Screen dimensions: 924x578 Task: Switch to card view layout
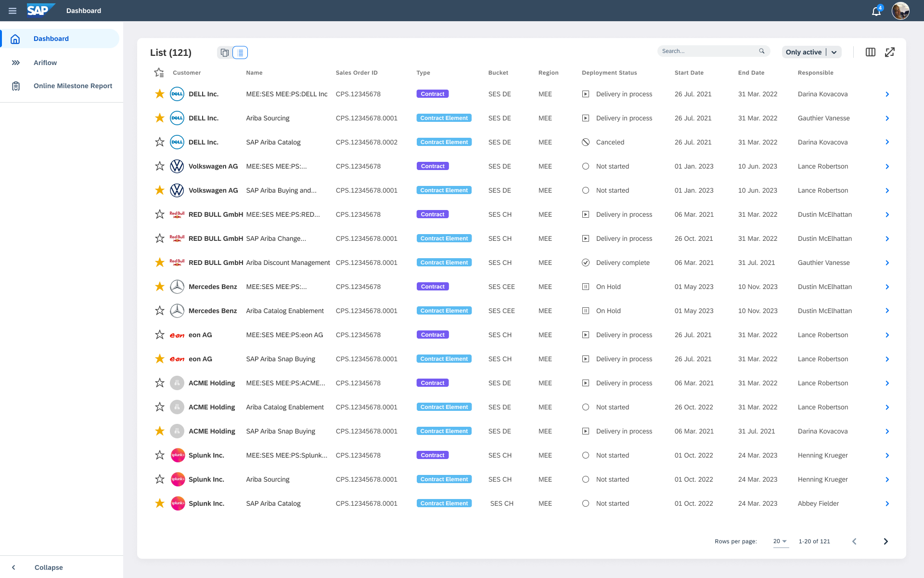225,53
